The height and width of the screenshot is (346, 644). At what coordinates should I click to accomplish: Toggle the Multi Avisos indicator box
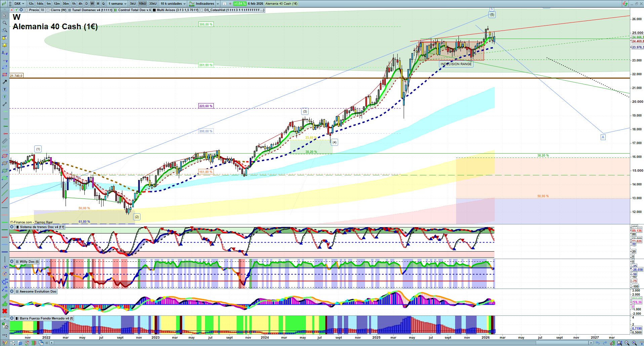[154, 10]
